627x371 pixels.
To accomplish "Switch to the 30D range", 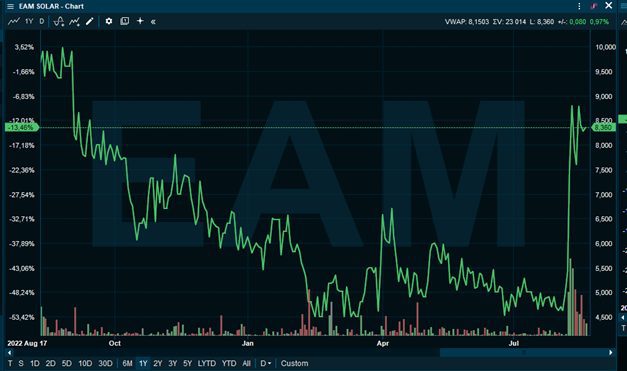I will [105, 363].
